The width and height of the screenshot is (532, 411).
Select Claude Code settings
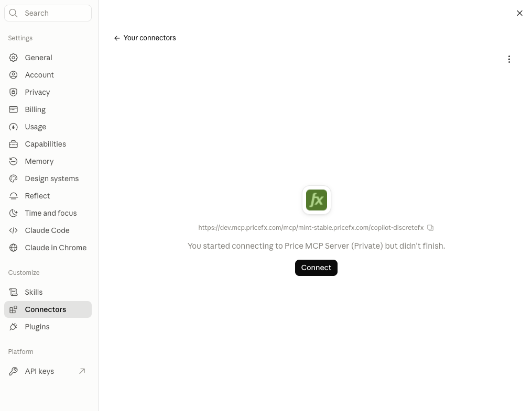[48, 230]
